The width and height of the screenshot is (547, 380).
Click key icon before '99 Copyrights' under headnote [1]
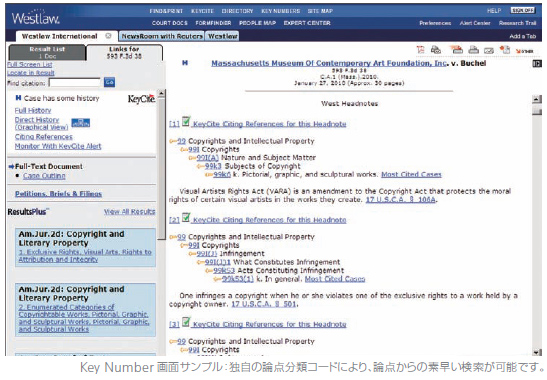click(x=173, y=141)
